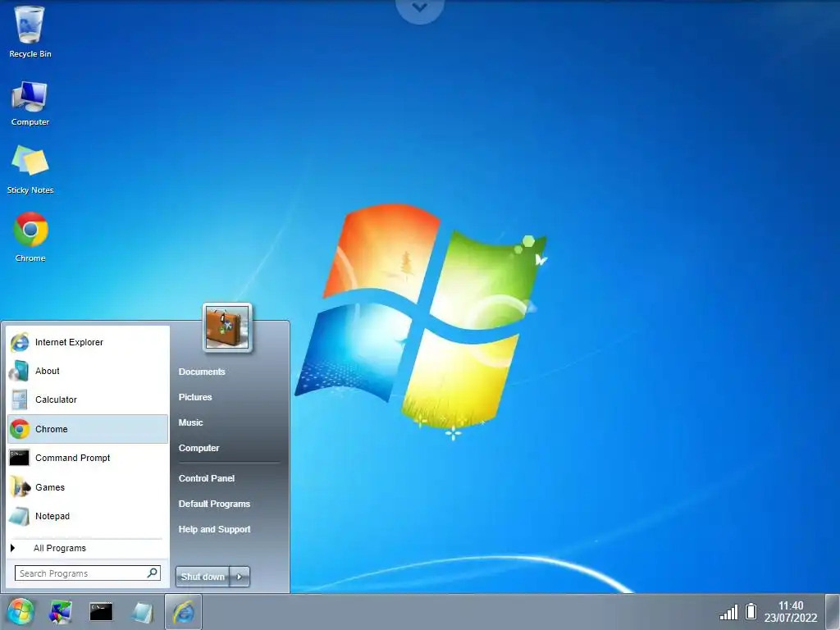Launch Chrome from the desktop icon
Image resolution: width=840 pixels, height=630 pixels.
coord(30,237)
